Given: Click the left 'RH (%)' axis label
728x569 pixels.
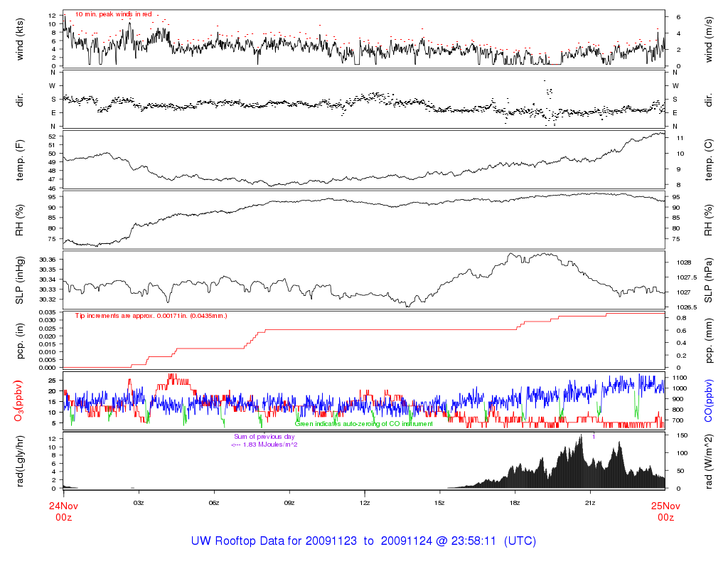Looking at the screenshot, I should pos(19,220).
